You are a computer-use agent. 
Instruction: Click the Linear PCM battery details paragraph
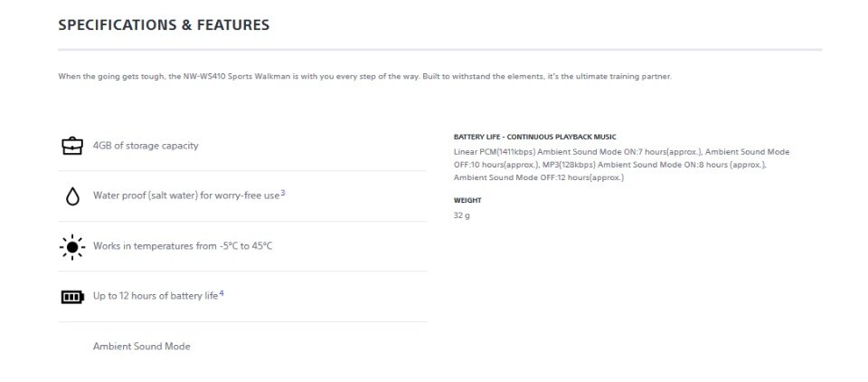click(622, 165)
